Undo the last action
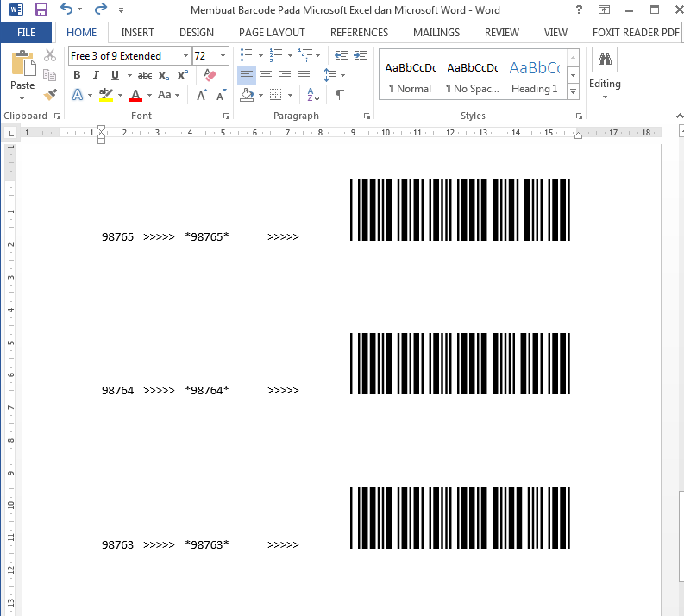The width and height of the screenshot is (684, 616). [66, 9]
